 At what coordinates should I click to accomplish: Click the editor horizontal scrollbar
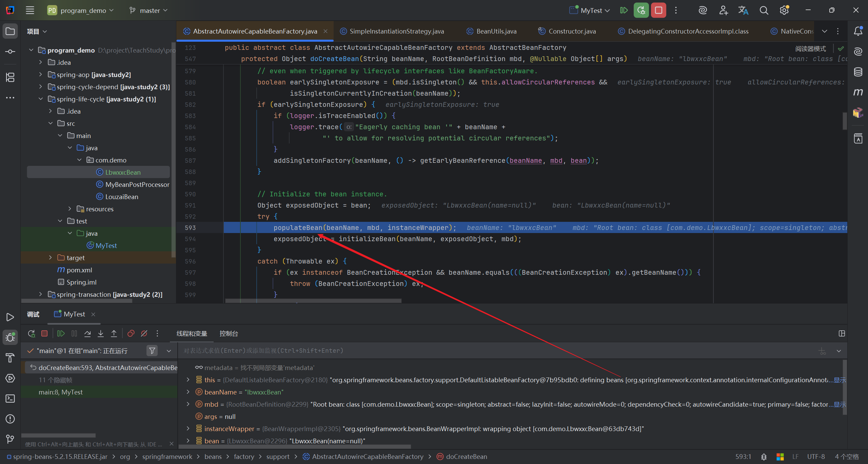(x=313, y=301)
